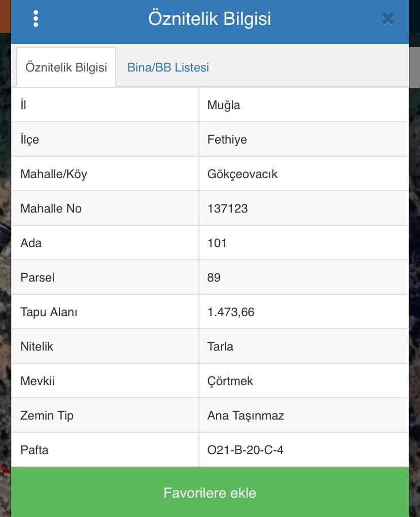420x517 pixels.
Task: Switch to the Bina/BB Listesi tab
Action: pyautogui.click(x=168, y=67)
